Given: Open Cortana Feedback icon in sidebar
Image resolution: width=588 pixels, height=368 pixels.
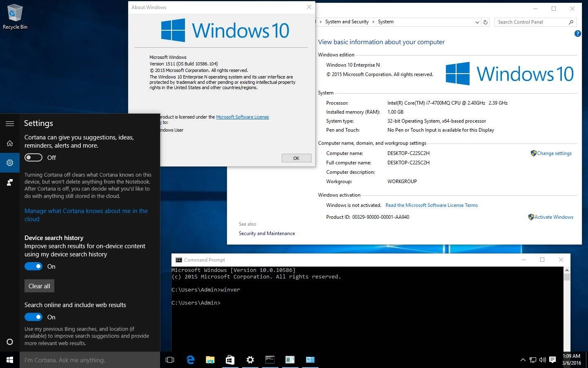Looking at the screenshot, I should (x=10, y=182).
